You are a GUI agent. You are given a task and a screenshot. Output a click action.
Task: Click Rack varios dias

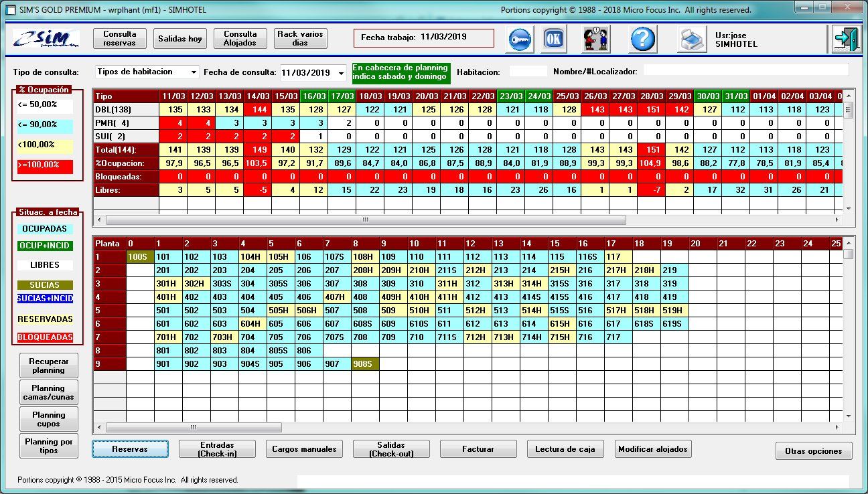(x=301, y=38)
